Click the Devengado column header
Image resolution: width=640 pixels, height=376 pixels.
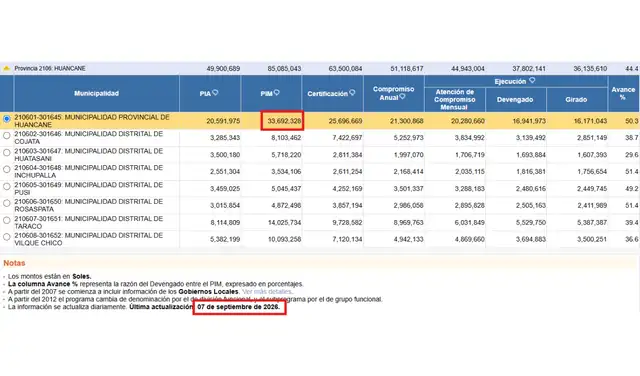(x=516, y=100)
